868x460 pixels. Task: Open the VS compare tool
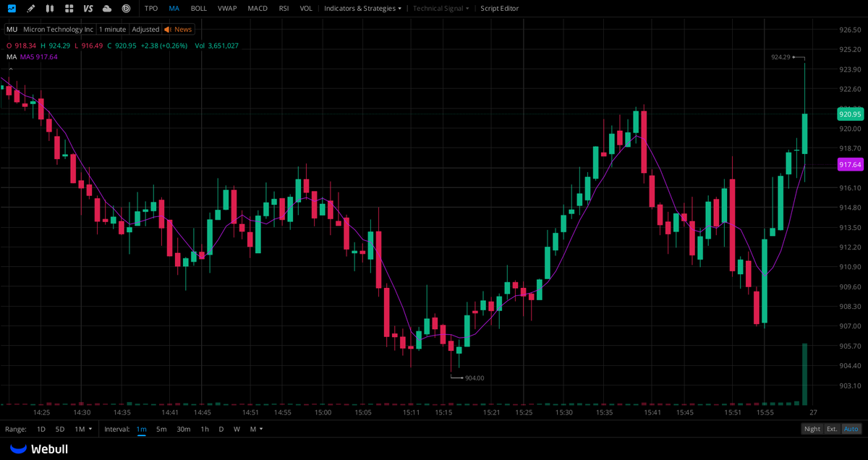[88, 8]
